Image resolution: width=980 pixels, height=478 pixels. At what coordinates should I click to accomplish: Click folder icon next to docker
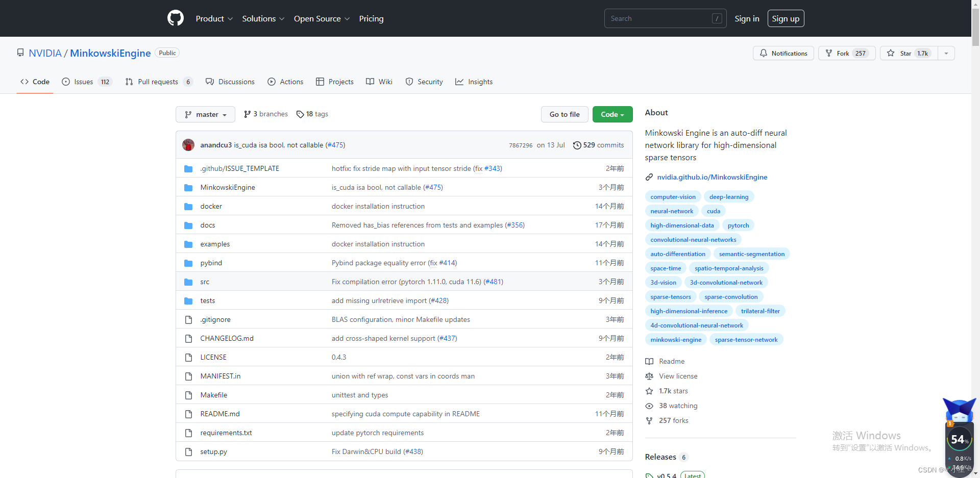[188, 206]
